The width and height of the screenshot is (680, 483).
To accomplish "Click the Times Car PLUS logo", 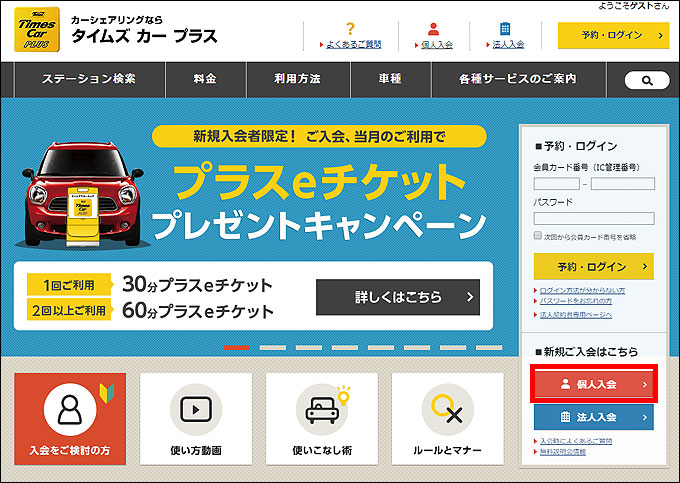I will pyautogui.click(x=37, y=29).
